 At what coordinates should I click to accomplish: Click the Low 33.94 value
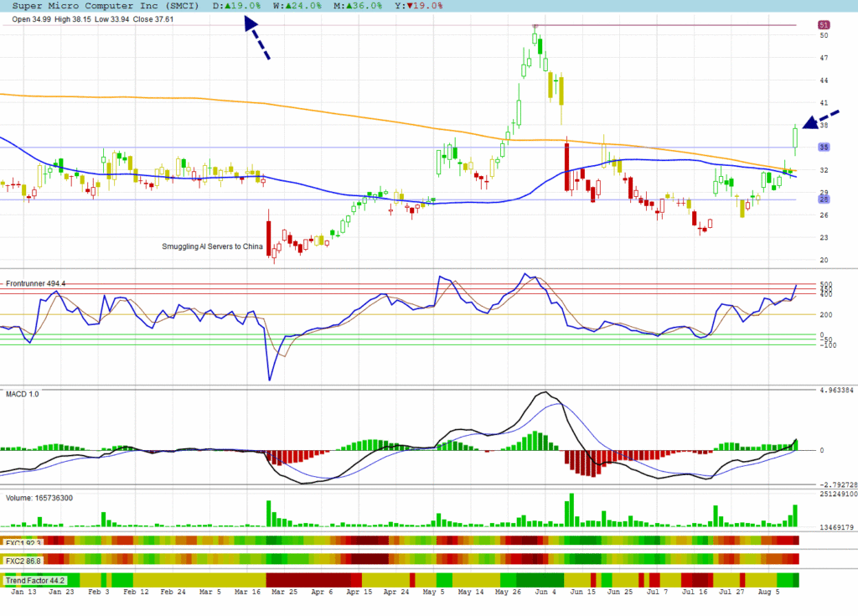tap(111, 19)
